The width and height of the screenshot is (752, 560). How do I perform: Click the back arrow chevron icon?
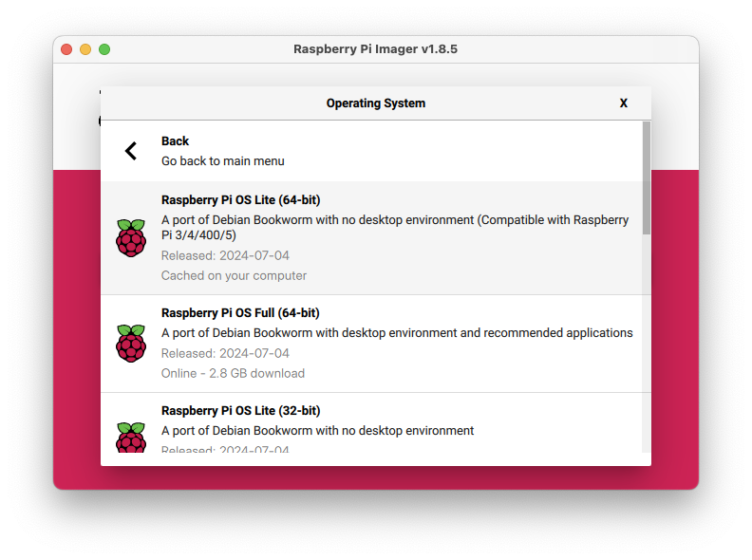point(131,150)
